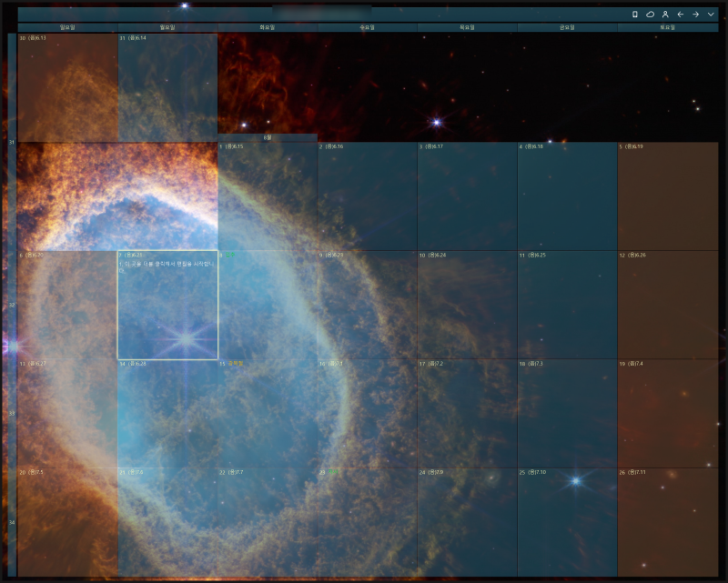Select day 3 cell with lunar 6.17
Image resolution: width=728 pixels, height=583 pixels.
pos(468,196)
